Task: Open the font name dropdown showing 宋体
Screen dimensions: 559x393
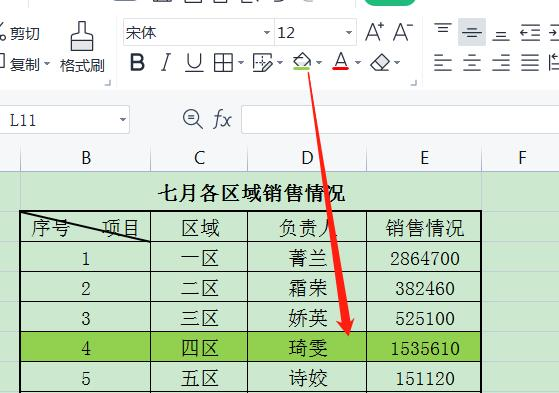Action: coord(267,33)
